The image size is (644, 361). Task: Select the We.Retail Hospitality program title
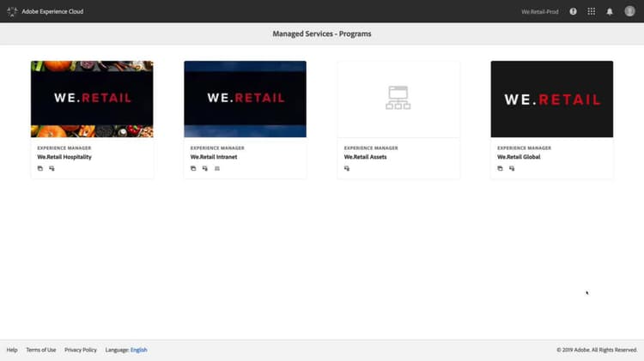coord(64,157)
